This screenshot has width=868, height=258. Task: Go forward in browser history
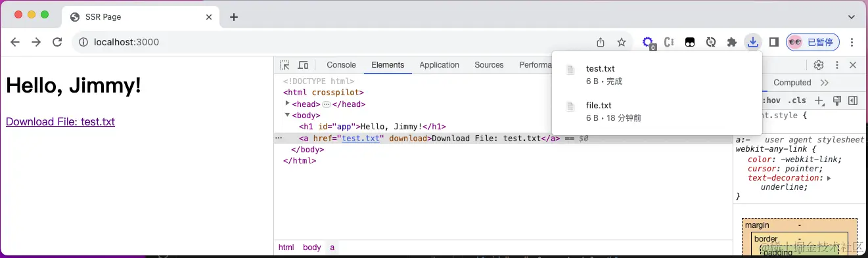pos(36,42)
